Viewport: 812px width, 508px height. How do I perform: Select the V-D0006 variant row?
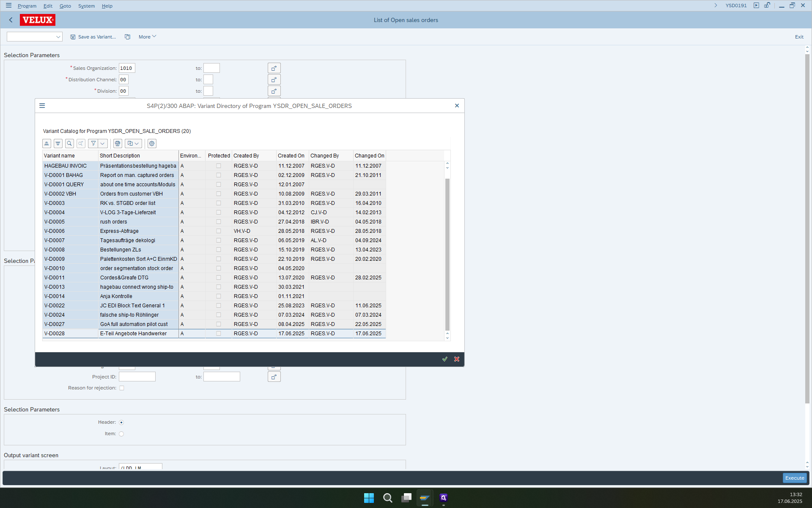pyautogui.click(x=214, y=231)
